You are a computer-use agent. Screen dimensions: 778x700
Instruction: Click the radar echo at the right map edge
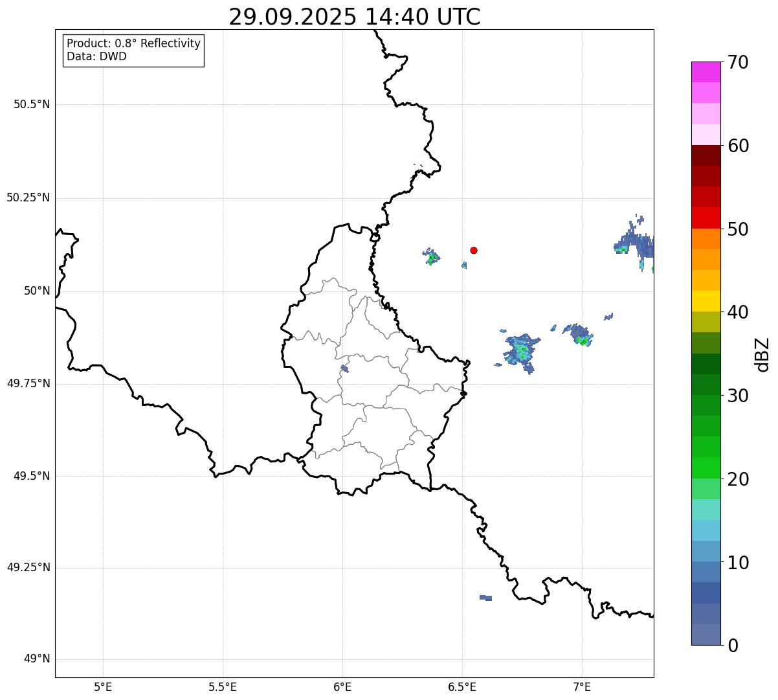pyautogui.click(x=634, y=243)
